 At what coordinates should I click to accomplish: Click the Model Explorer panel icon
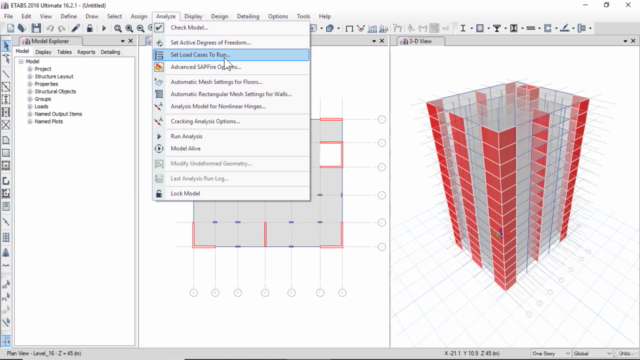[26, 41]
